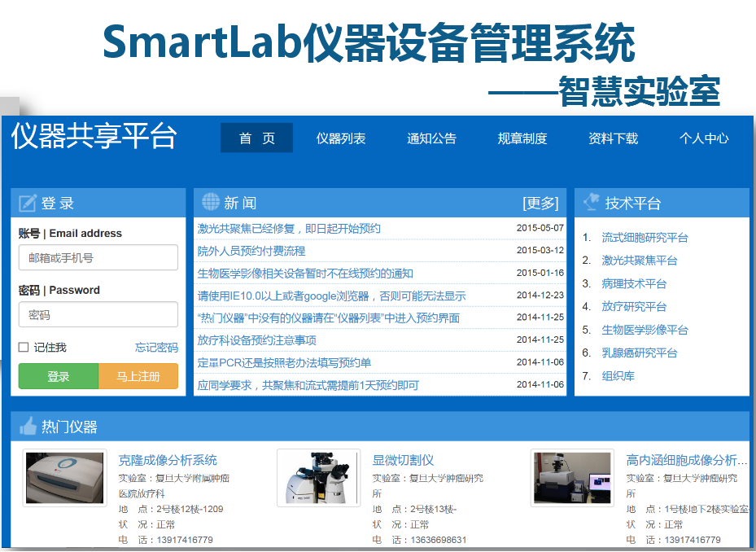The height and width of the screenshot is (552, 756).
Task: Open news 应同学要求，共聚焦和流式需提前1天预约即可
Action: [x=308, y=385]
